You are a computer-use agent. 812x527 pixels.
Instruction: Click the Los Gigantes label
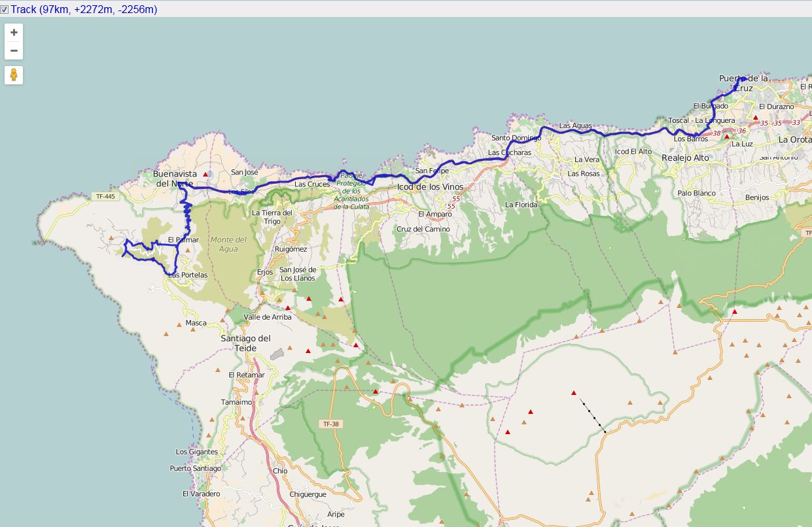tap(196, 452)
